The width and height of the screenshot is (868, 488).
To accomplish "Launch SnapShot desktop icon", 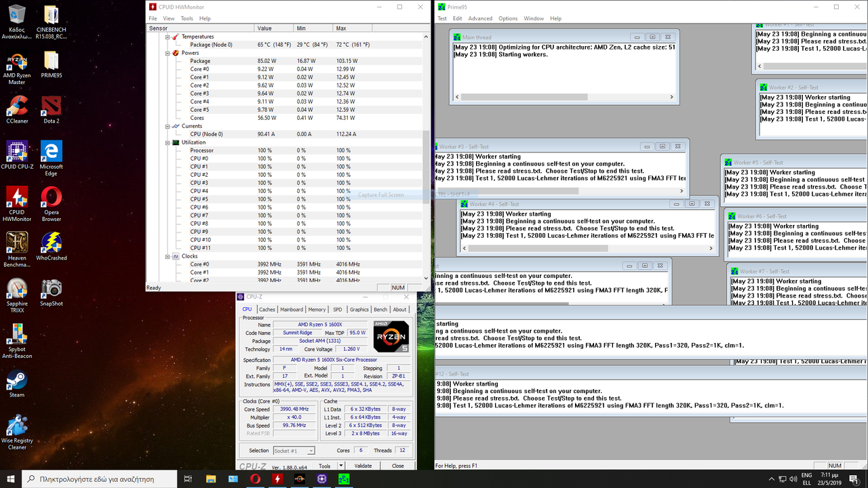I will (52, 292).
